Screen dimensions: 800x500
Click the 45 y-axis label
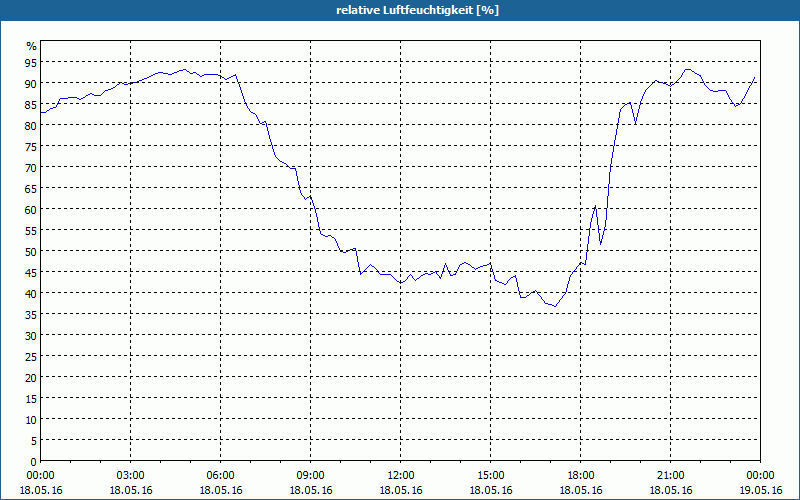(31, 272)
